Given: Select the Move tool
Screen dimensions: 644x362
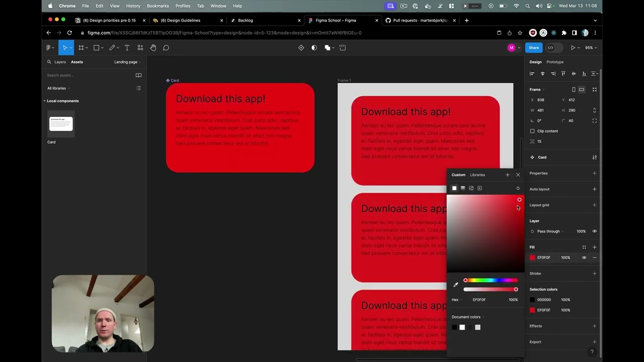Looking at the screenshot, I should tap(65, 48).
